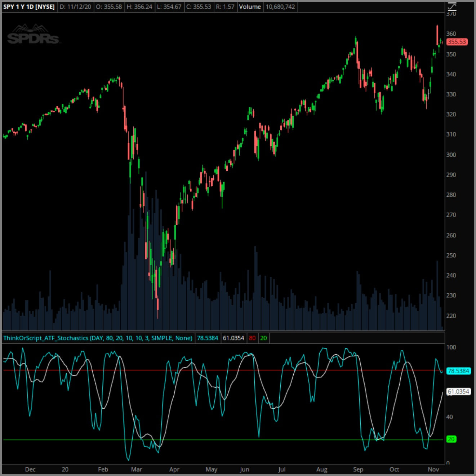Select the open price O: 355.58
Image resolution: width=476 pixels, height=476 pixels.
pyautogui.click(x=109, y=7)
